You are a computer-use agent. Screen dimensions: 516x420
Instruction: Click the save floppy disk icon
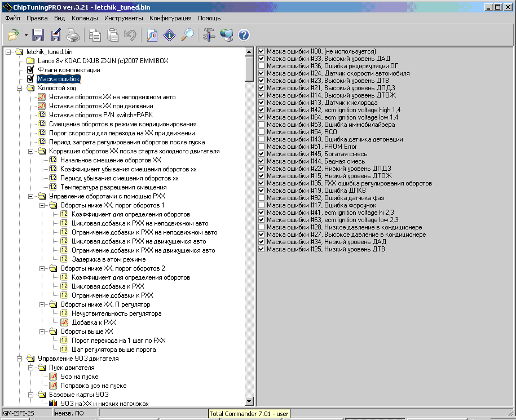tap(38, 36)
